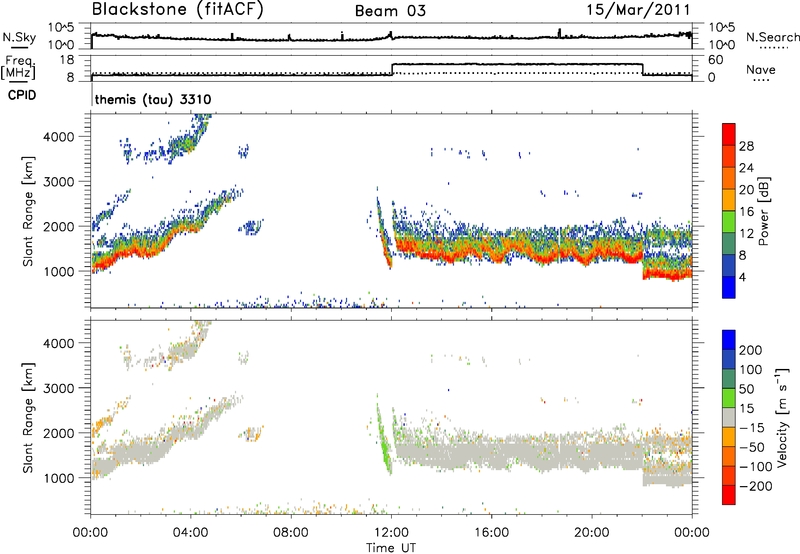The height and width of the screenshot is (554, 800).
Task: Pick the blue top segment of velocity colorbar
Action: [729, 340]
